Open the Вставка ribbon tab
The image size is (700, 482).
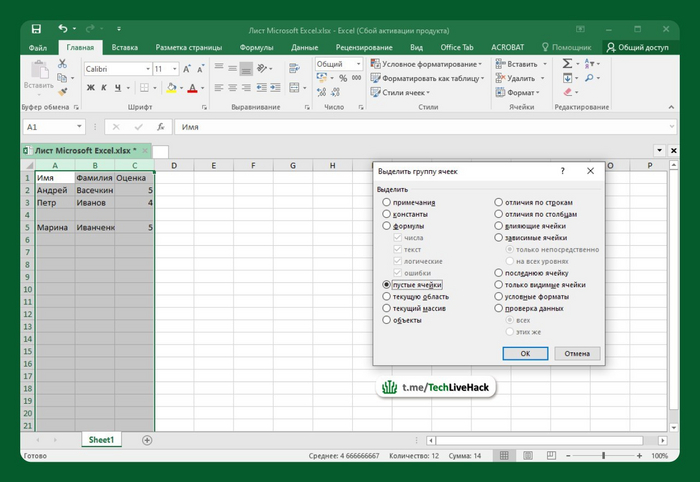(125, 47)
